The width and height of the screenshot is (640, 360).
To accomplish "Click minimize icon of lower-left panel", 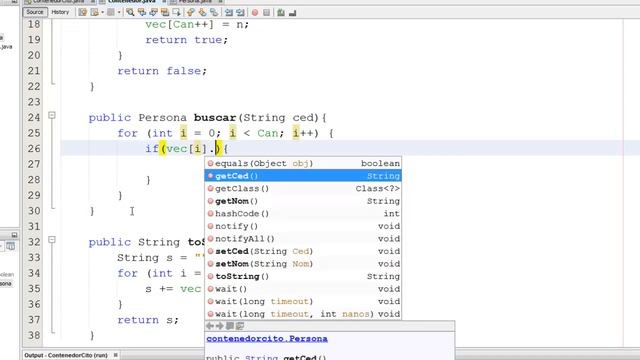I will 14,235.
